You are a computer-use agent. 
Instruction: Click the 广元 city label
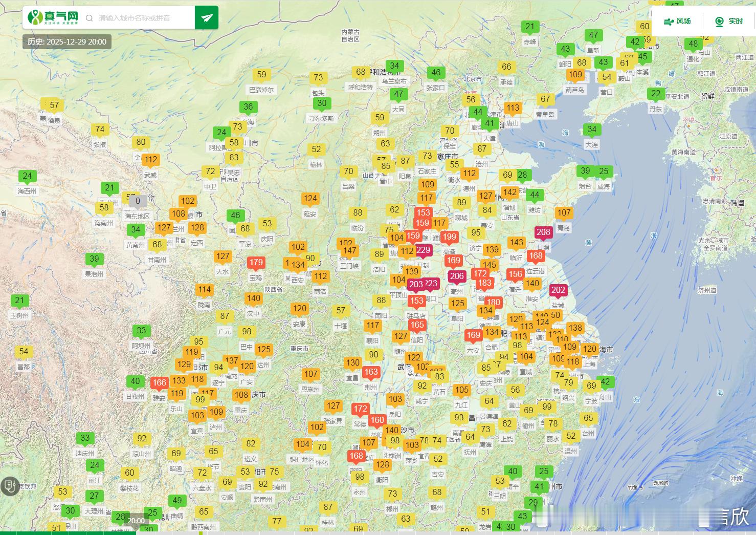(225, 331)
